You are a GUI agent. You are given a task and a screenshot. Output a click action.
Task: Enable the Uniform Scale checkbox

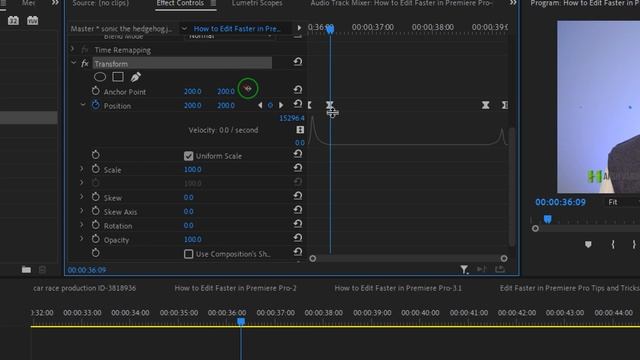[x=188, y=156]
